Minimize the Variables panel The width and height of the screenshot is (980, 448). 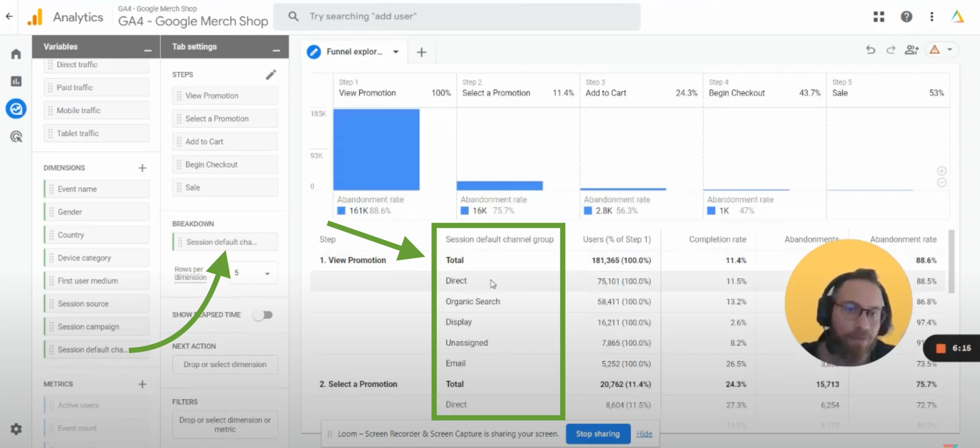pyautogui.click(x=148, y=50)
